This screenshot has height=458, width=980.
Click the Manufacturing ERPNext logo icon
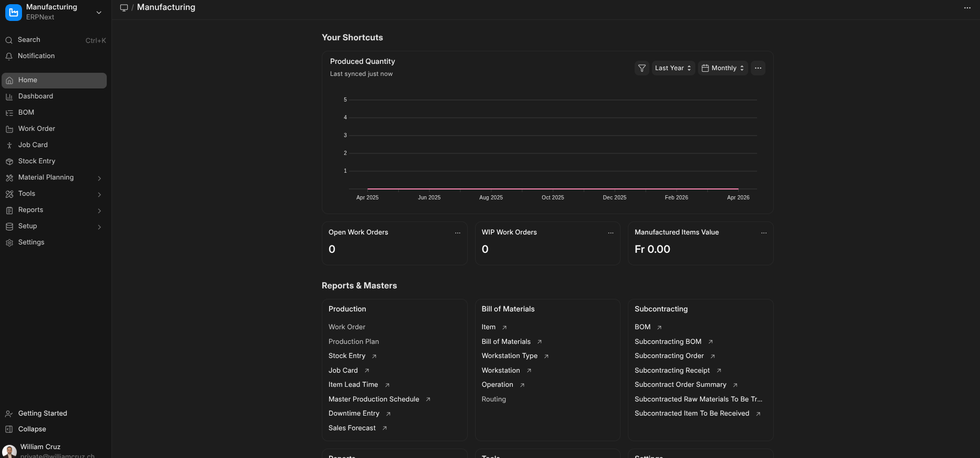click(x=14, y=12)
